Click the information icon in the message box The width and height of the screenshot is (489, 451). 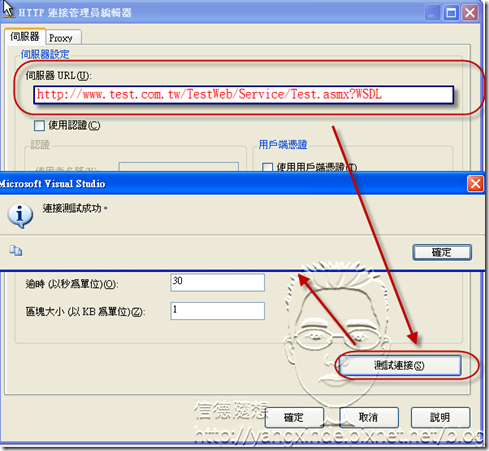click(20, 215)
